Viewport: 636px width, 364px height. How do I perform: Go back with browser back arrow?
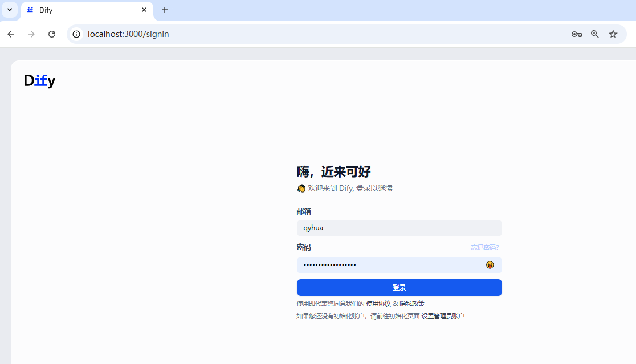tap(11, 34)
